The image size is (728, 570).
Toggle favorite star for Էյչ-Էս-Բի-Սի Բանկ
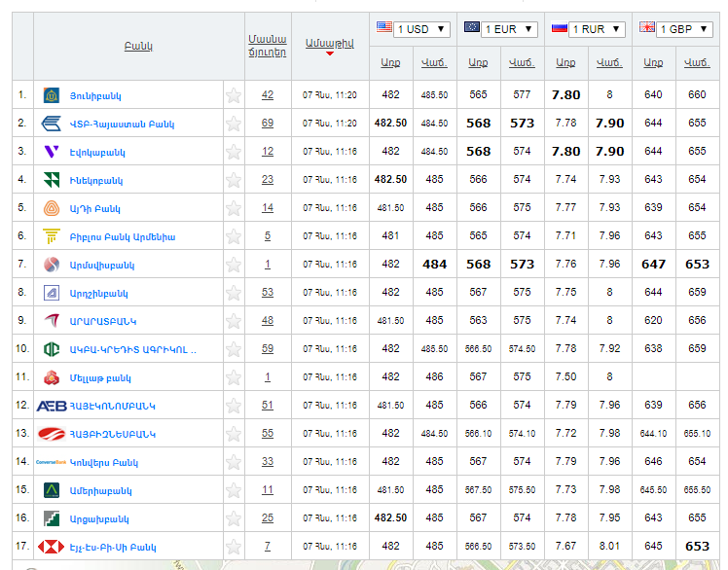[x=234, y=547]
